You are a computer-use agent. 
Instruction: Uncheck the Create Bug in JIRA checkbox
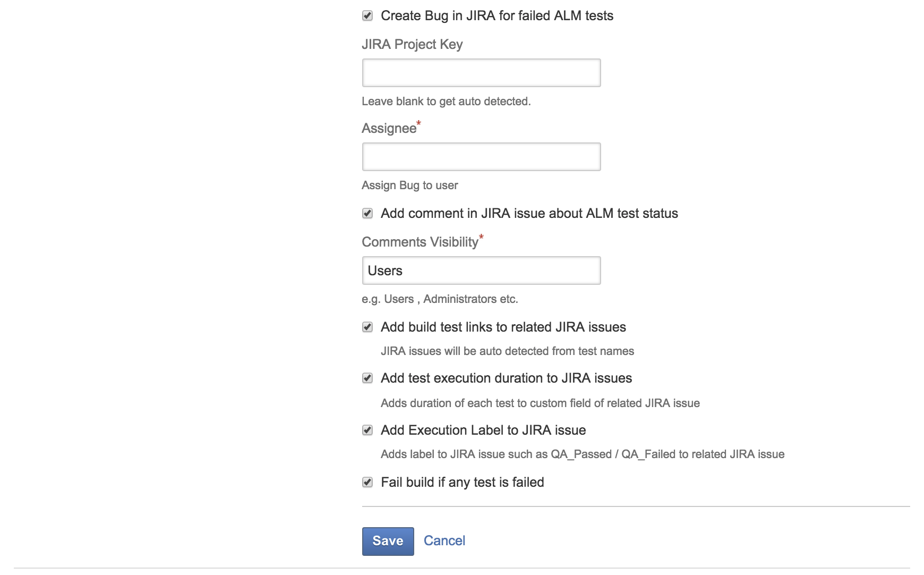[x=367, y=16]
